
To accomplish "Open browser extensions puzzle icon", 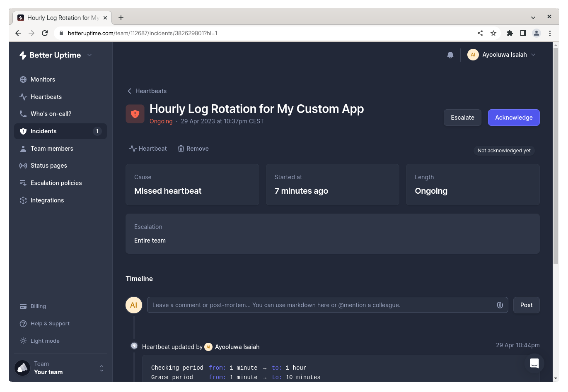I will pyautogui.click(x=510, y=33).
